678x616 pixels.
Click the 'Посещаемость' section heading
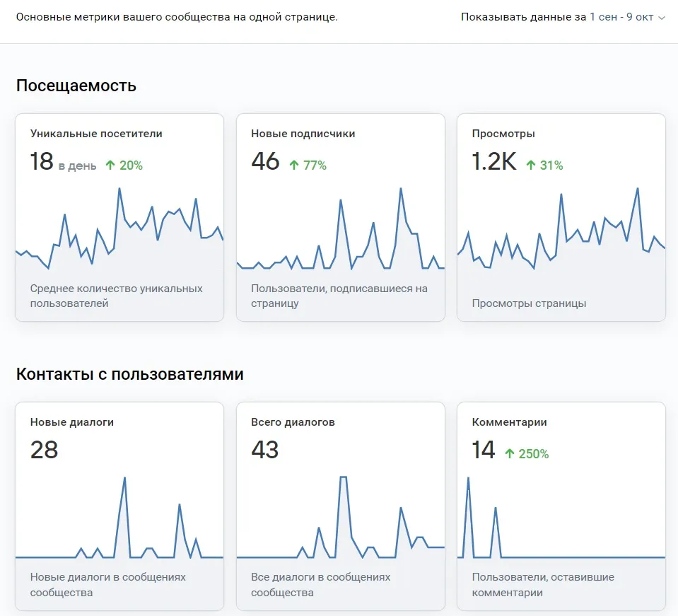(76, 86)
